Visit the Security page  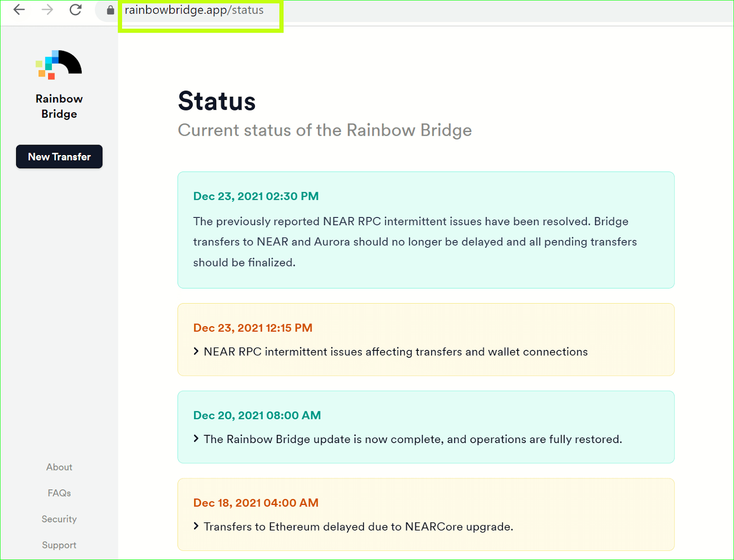tap(59, 519)
